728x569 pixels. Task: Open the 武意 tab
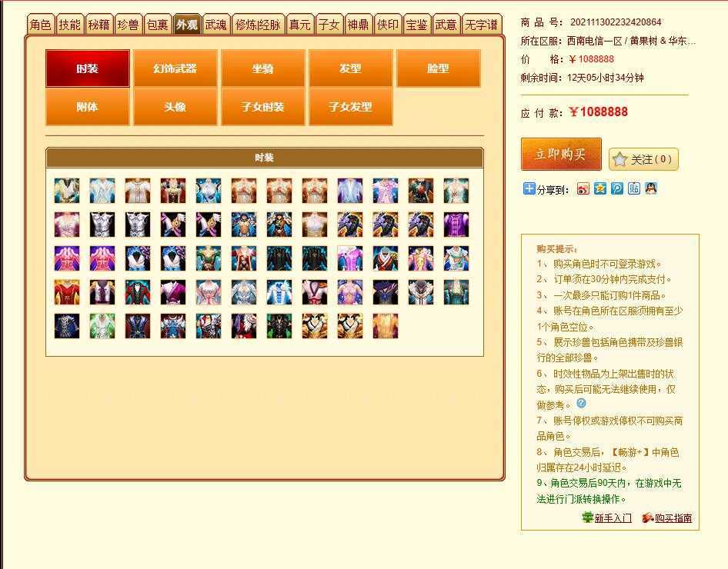446,24
